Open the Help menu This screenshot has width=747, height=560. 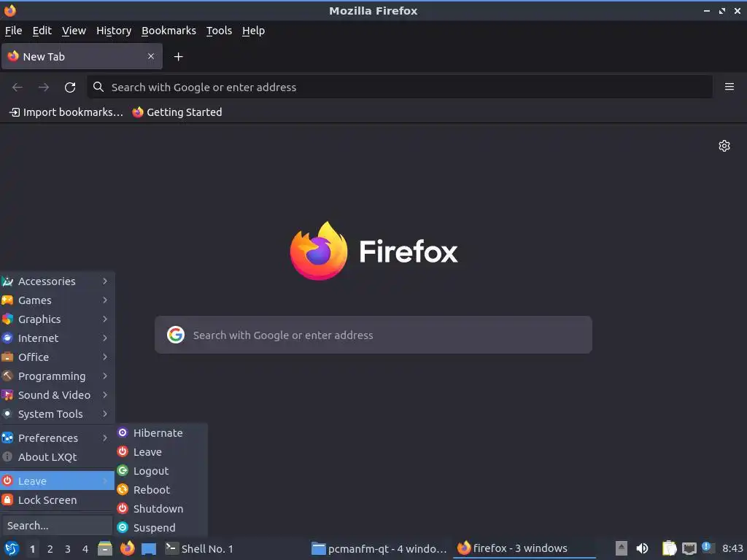[253, 31]
